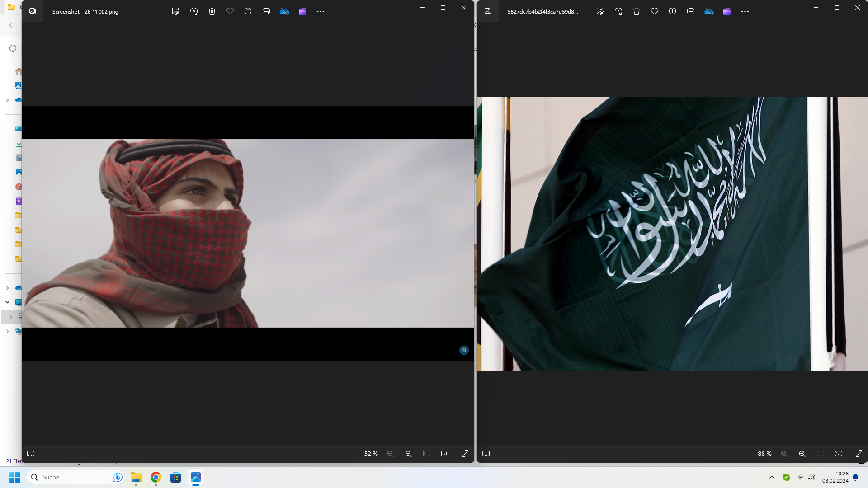Toggle the favorite heart in right Photos window
Image resolution: width=868 pixels, height=488 pixels.
(x=655, y=11)
